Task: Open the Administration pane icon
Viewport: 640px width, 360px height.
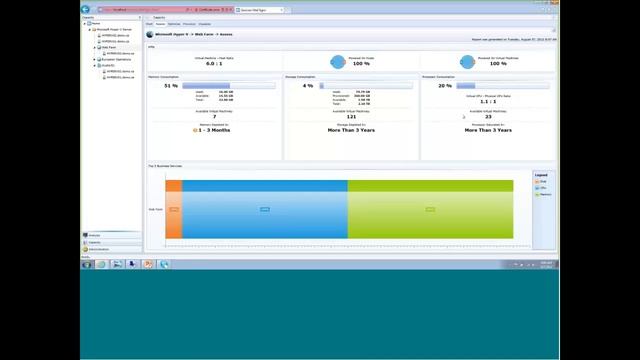Action: point(85,249)
